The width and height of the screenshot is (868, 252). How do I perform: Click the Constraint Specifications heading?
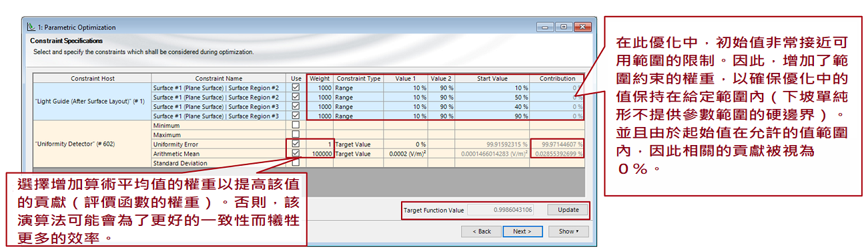[x=67, y=41]
